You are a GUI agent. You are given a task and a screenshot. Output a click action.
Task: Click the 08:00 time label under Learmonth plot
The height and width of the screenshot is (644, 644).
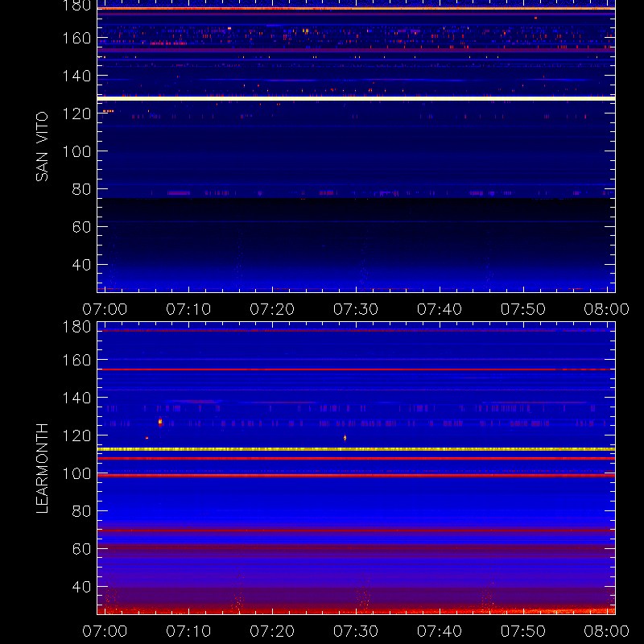(607, 631)
